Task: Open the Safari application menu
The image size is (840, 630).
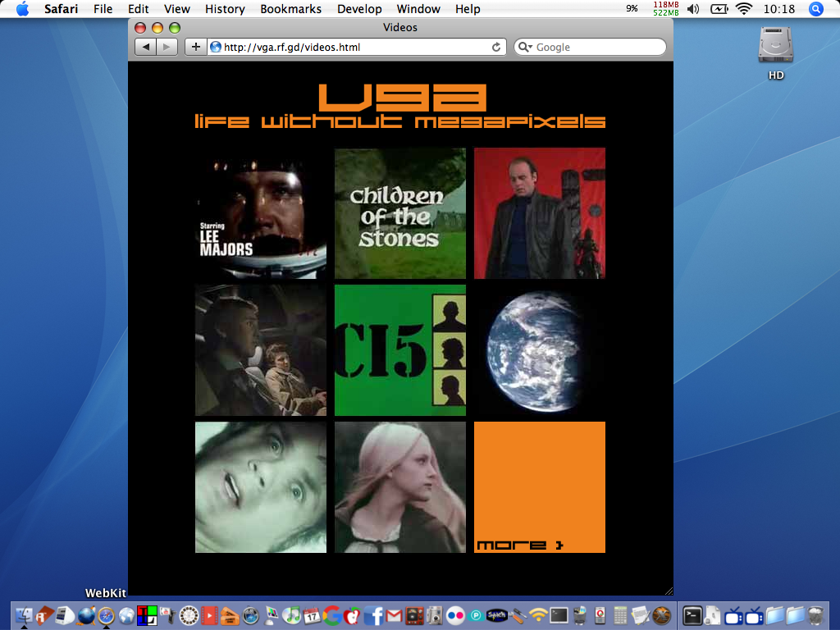Action: point(61,9)
